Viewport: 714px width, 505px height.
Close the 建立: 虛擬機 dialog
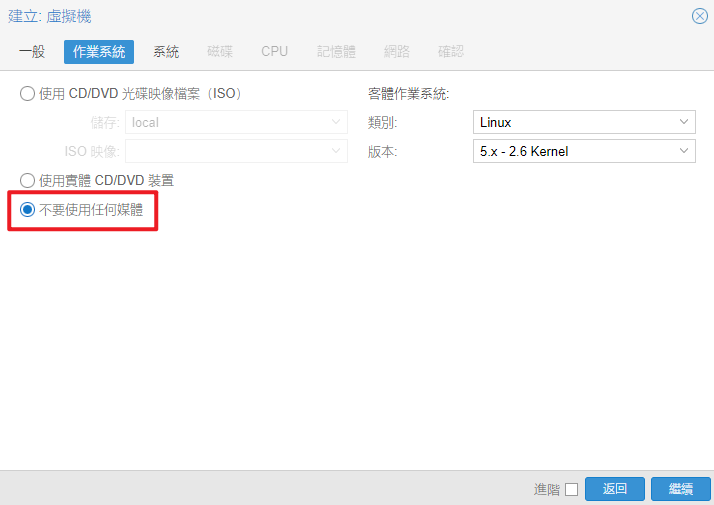click(x=700, y=16)
